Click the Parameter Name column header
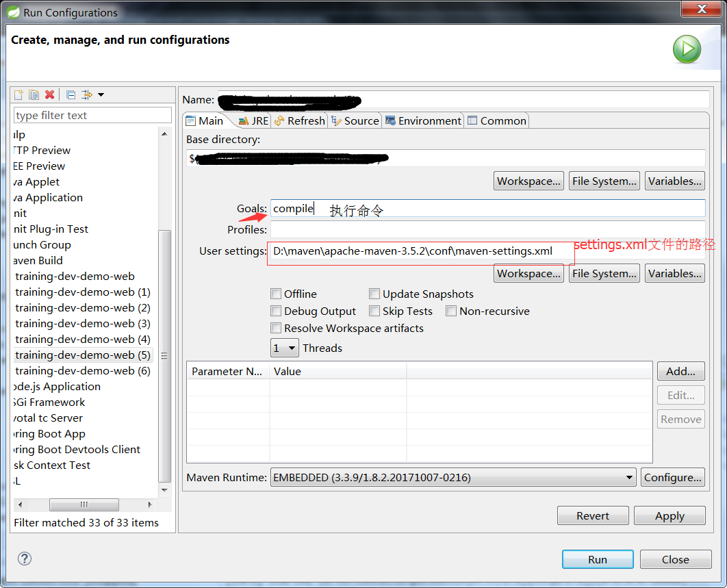The width and height of the screenshot is (727, 588). click(x=228, y=372)
